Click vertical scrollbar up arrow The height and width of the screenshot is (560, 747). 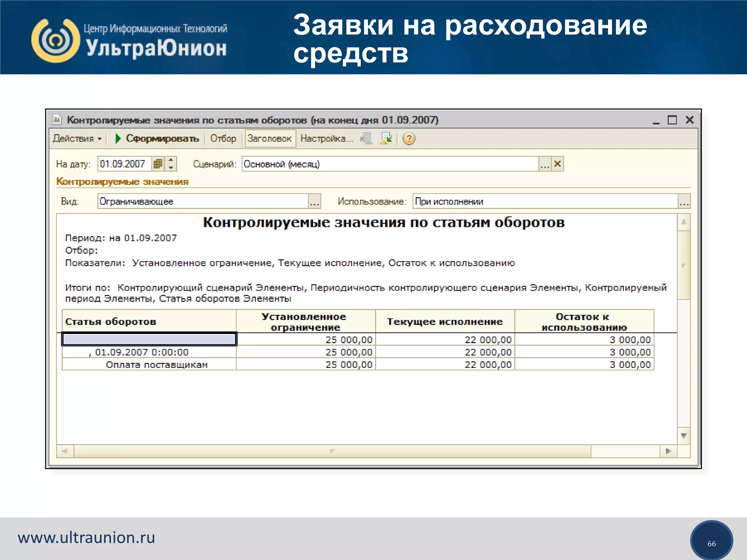684,222
